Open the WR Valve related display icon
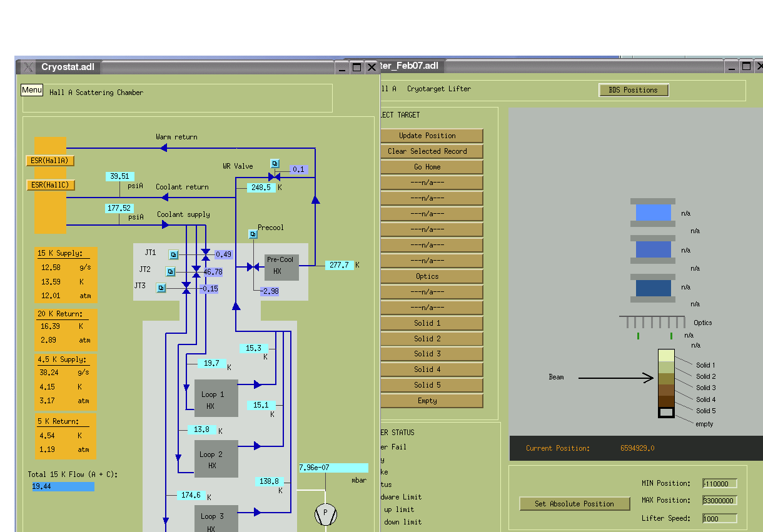Viewport: 763px width, 532px height. pyautogui.click(x=275, y=163)
